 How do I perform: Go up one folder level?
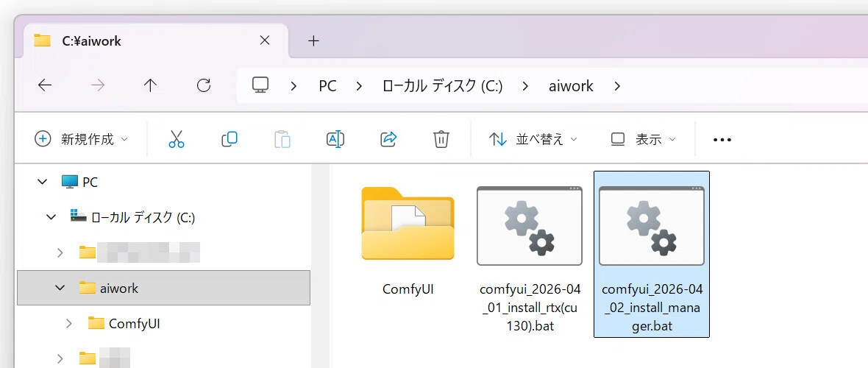tap(150, 85)
